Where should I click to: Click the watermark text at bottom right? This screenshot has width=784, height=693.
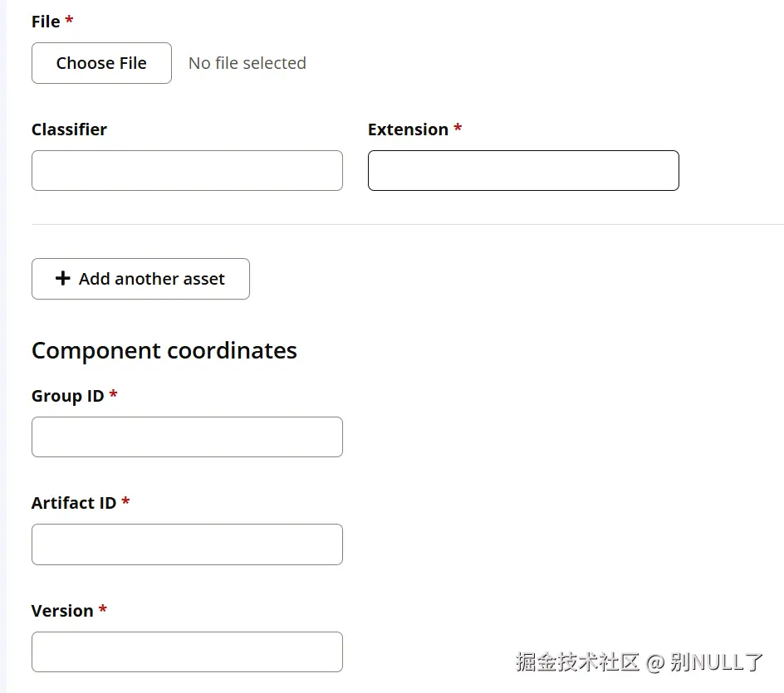click(x=639, y=661)
